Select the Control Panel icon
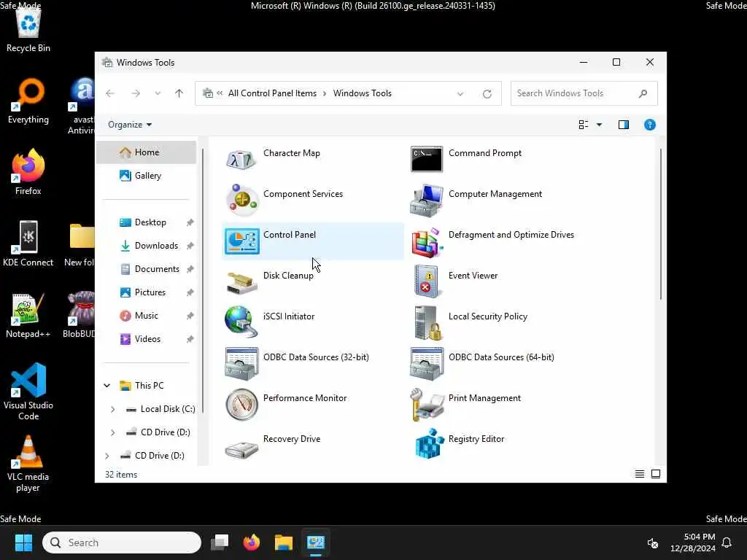The width and height of the screenshot is (747, 560). (x=241, y=241)
